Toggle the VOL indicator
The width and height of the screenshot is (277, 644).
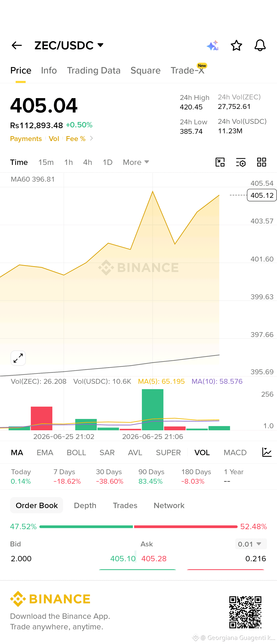(202, 452)
